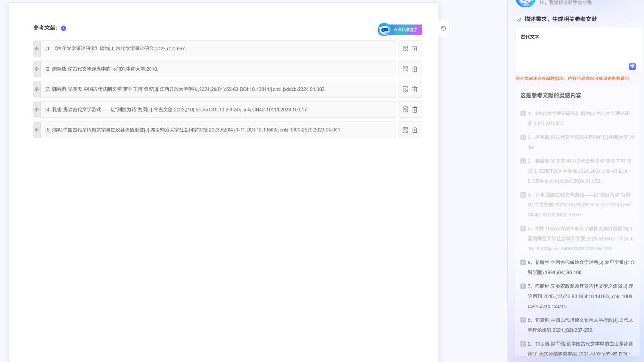644x362 pixels.
Task: Click into reference field [3] 中国古代法制文学
Action: click(x=218, y=89)
